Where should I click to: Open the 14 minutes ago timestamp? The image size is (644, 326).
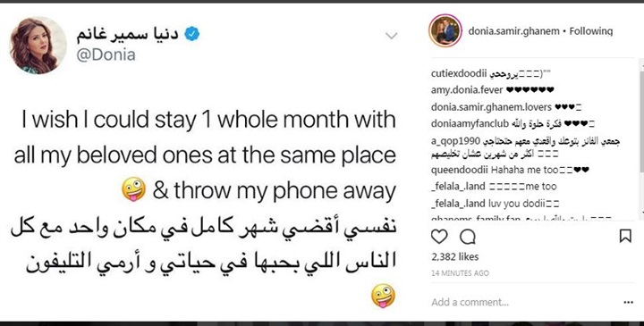pos(460,273)
